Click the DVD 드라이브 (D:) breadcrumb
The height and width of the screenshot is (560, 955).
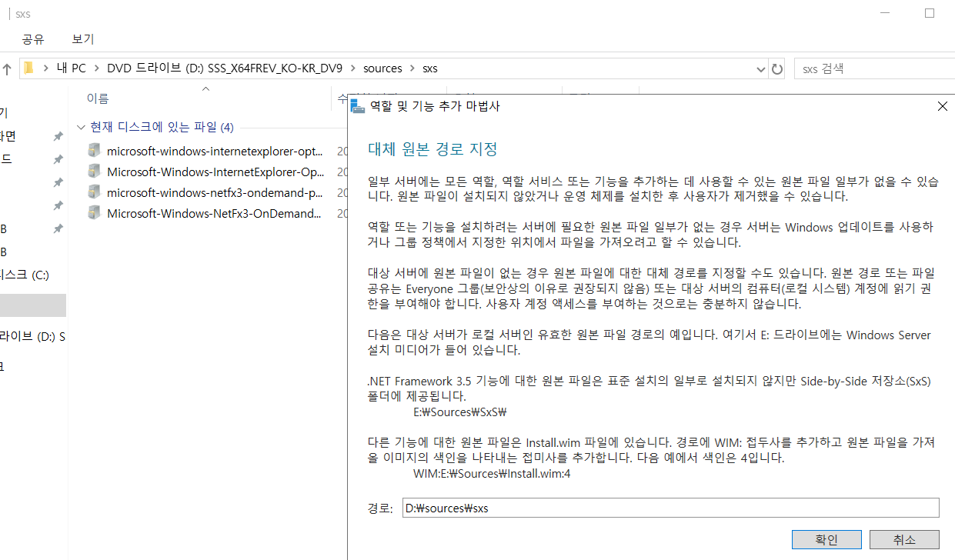click(225, 68)
